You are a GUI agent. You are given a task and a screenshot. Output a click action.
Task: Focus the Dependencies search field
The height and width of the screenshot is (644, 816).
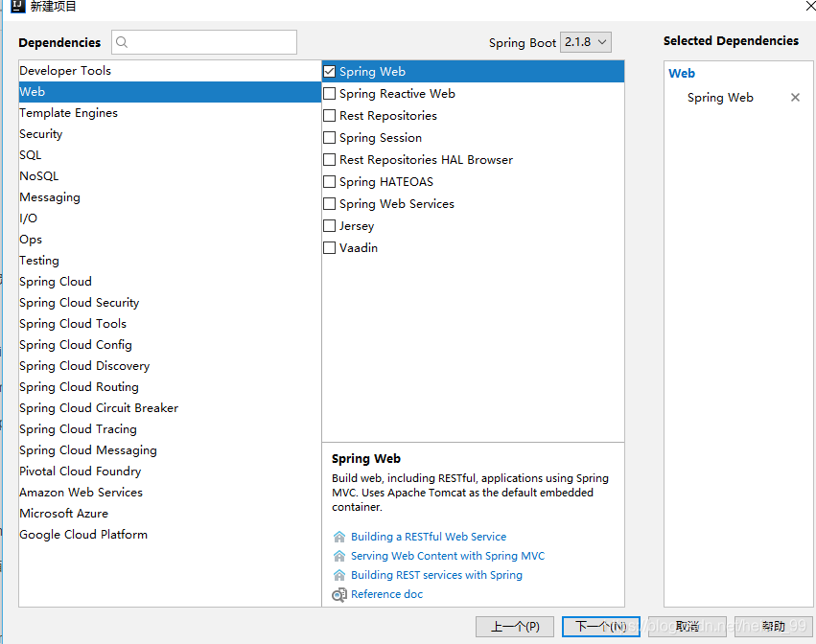click(204, 42)
